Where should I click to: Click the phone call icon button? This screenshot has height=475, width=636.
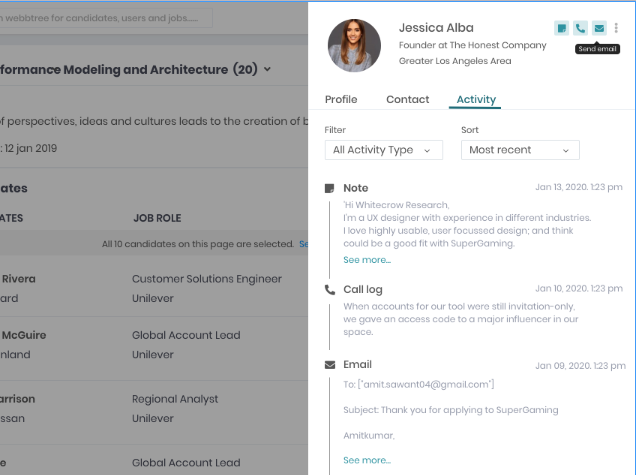(580, 28)
